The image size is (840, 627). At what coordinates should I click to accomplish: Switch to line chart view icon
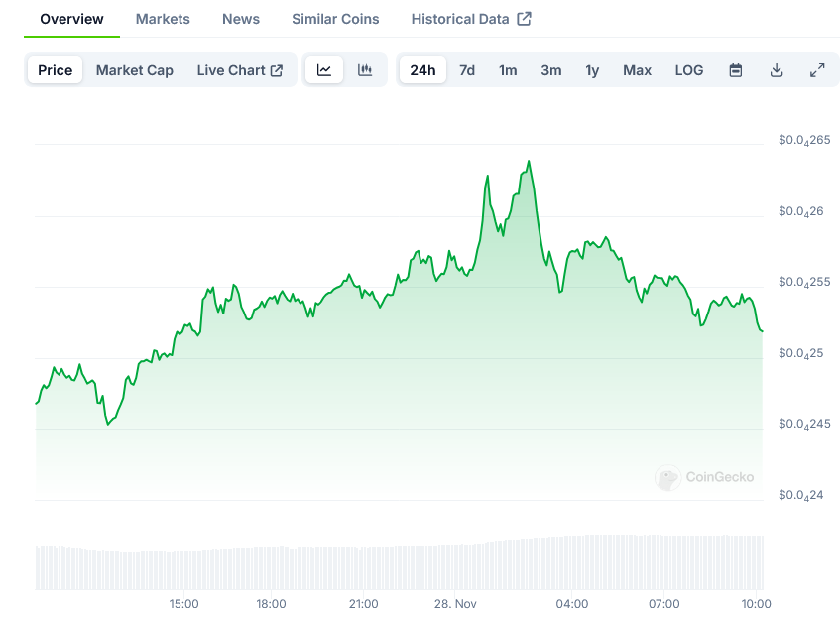tap(324, 70)
